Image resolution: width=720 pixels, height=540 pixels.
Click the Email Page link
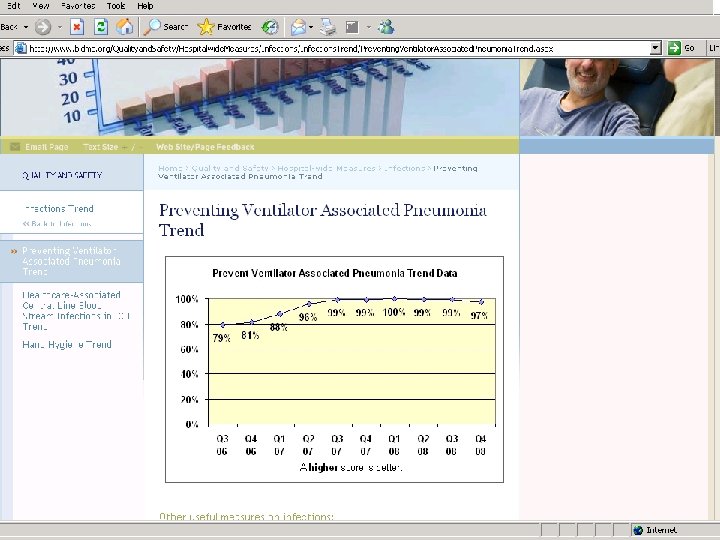coord(46,147)
